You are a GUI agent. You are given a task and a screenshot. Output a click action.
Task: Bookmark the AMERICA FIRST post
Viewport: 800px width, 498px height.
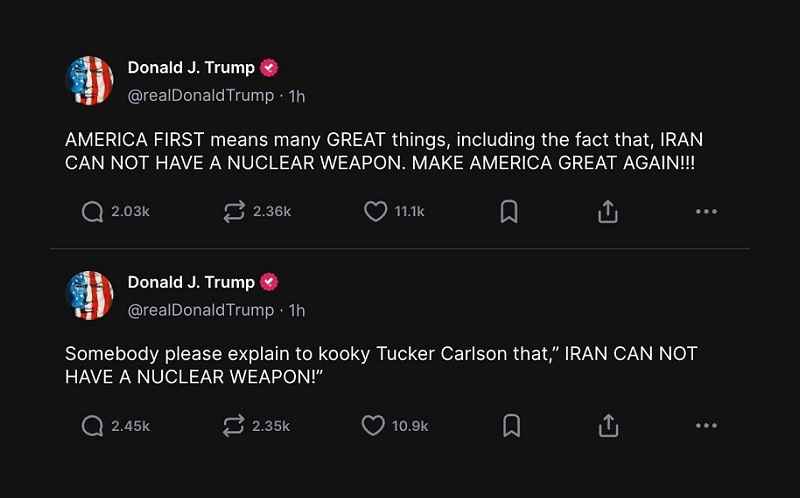pos(509,211)
